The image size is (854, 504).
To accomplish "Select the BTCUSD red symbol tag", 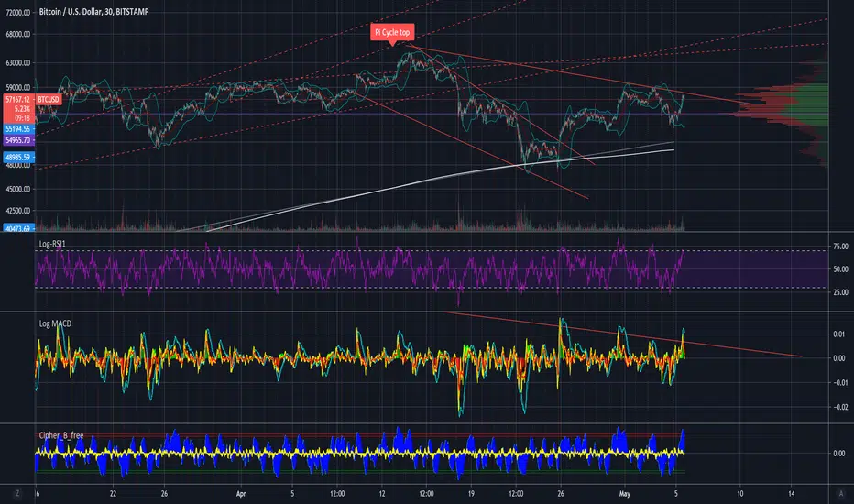I will (x=48, y=100).
